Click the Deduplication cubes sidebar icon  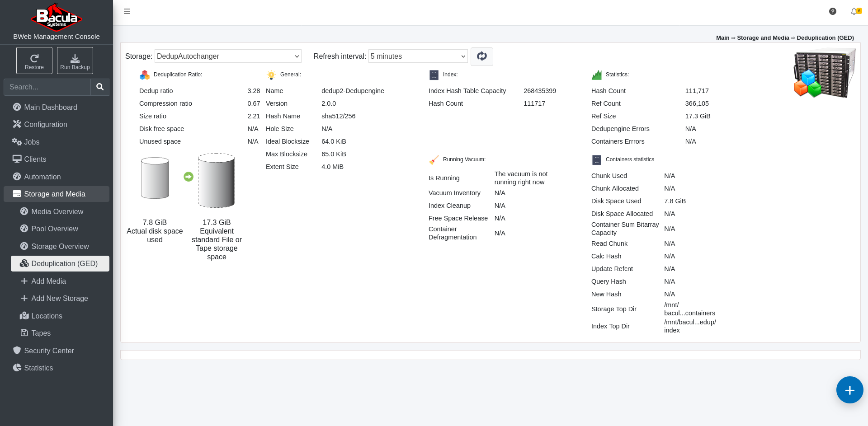tap(24, 263)
